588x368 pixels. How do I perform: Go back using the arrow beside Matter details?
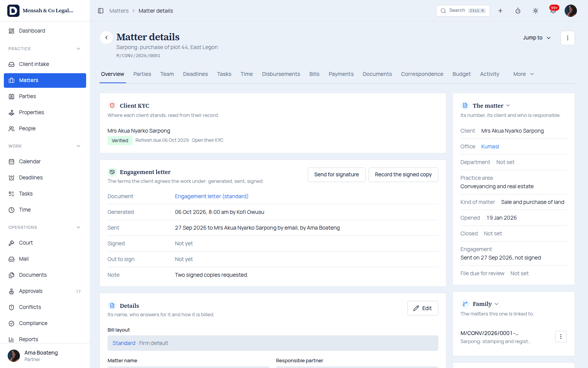pos(106,38)
